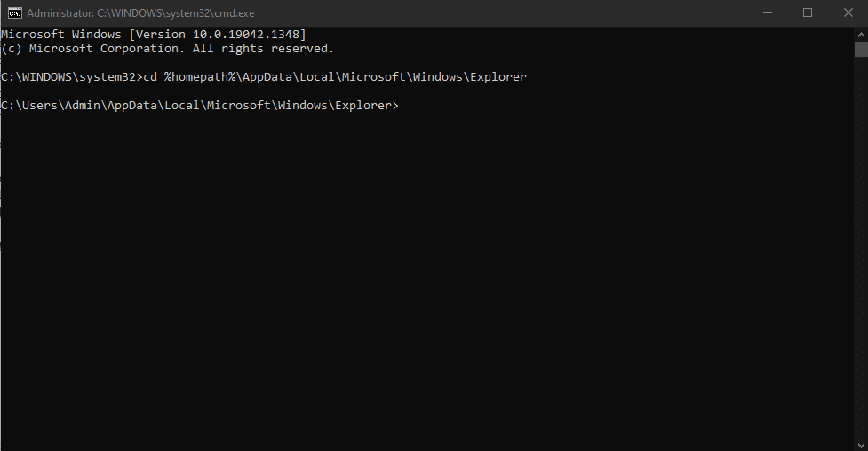
Task: Click the Microsoft Corporation copyright line
Action: point(167,49)
